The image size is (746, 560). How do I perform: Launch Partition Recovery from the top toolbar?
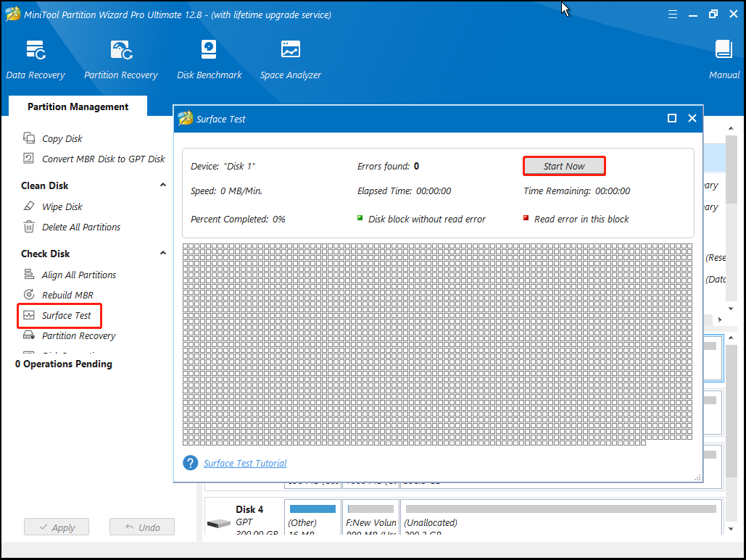pos(121,59)
